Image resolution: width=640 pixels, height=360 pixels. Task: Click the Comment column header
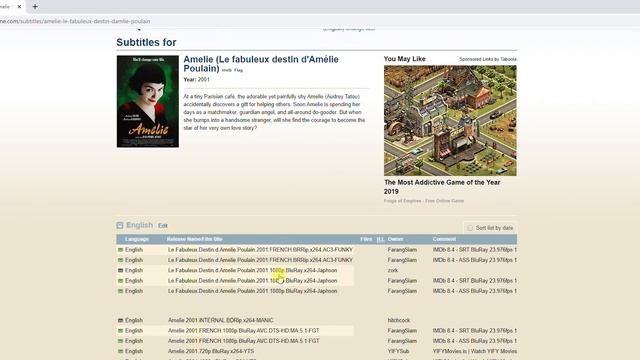tap(444, 239)
